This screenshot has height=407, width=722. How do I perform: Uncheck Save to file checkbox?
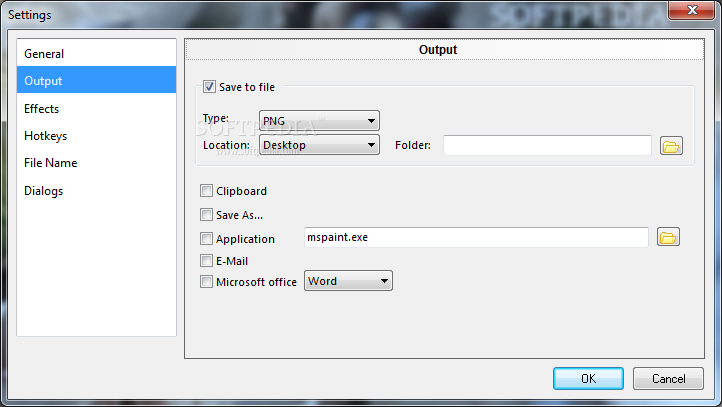209,87
